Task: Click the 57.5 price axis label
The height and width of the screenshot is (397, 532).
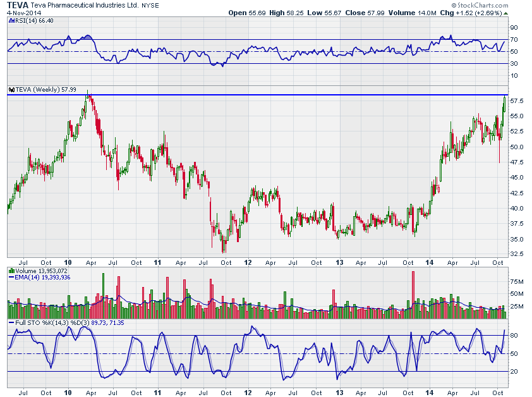Action: 517,101
